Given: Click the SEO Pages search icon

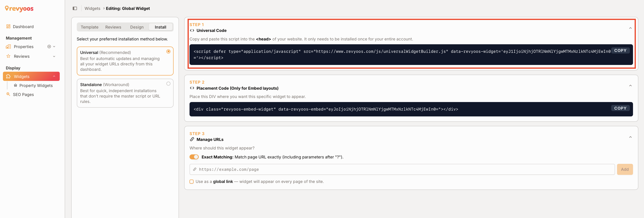Looking at the screenshot, I should click(8, 94).
